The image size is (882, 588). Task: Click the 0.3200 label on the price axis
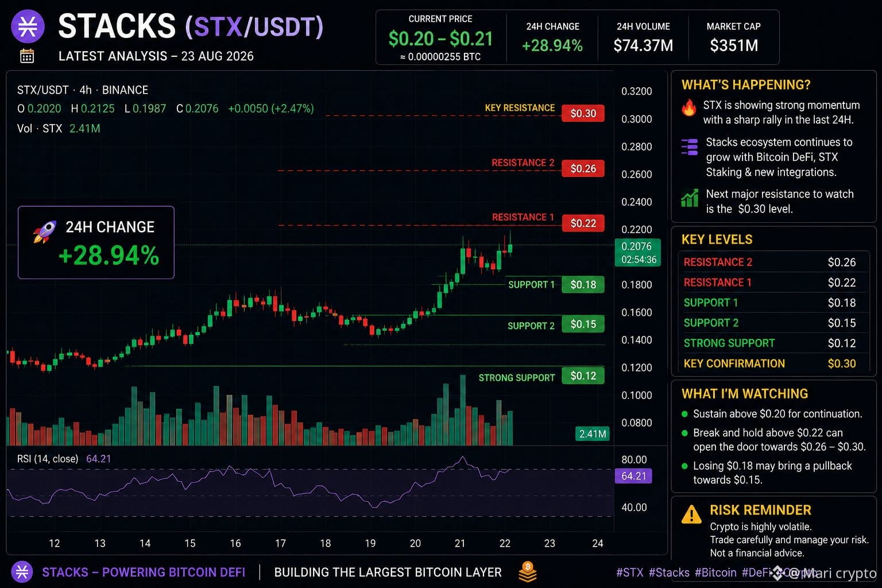(637, 91)
